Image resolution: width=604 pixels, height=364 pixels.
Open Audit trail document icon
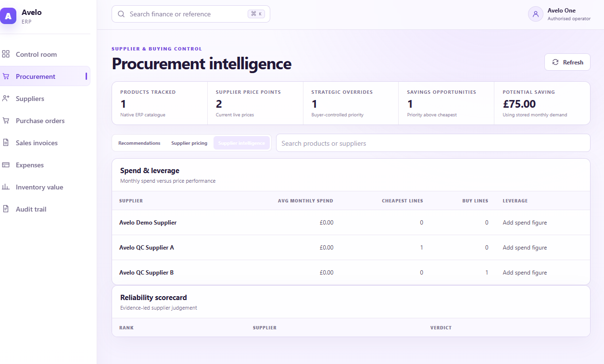(6, 209)
